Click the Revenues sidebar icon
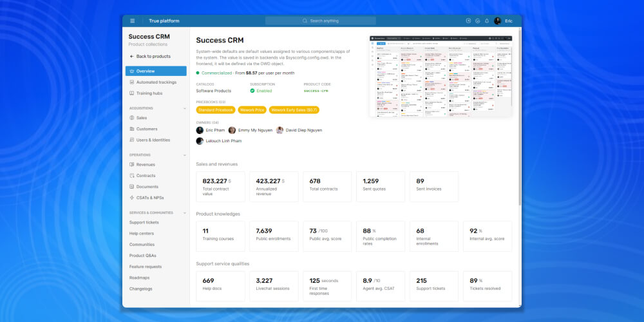The height and width of the screenshot is (322, 644). click(x=132, y=164)
